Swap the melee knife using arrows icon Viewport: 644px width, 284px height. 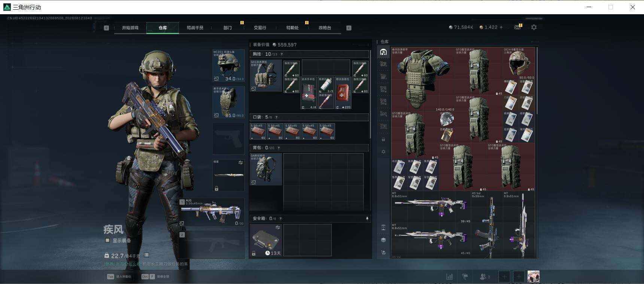[x=241, y=162]
